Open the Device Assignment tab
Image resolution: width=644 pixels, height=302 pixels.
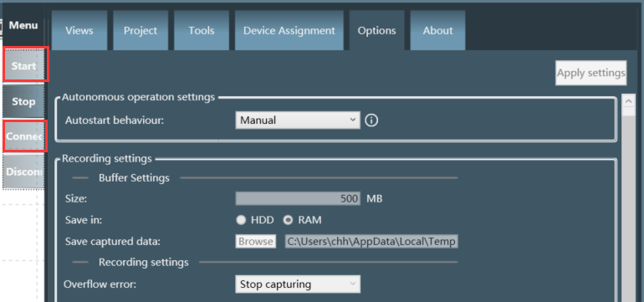(289, 30)
